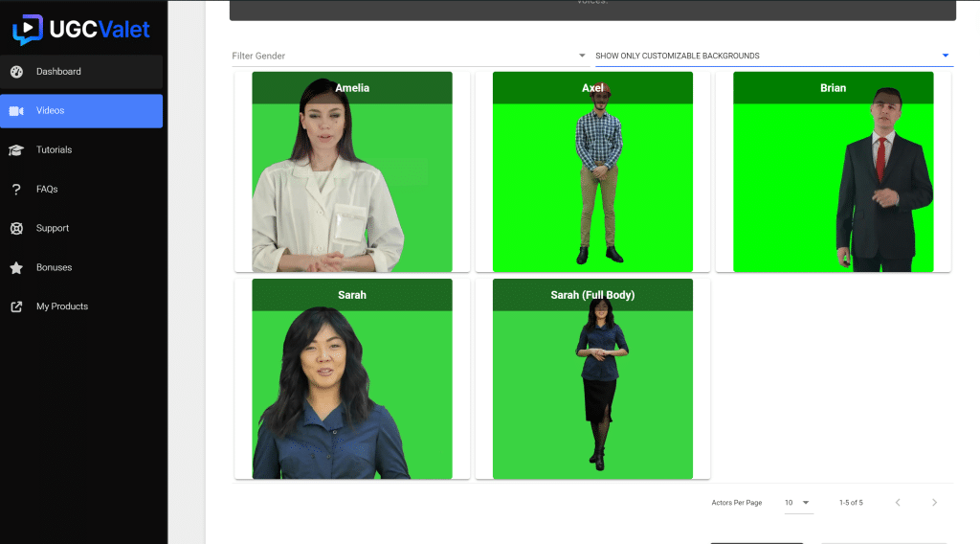Expand the Filter Gender arrow
The width and height of the screenshot is (980, 544).
click(x=582, y=56)
